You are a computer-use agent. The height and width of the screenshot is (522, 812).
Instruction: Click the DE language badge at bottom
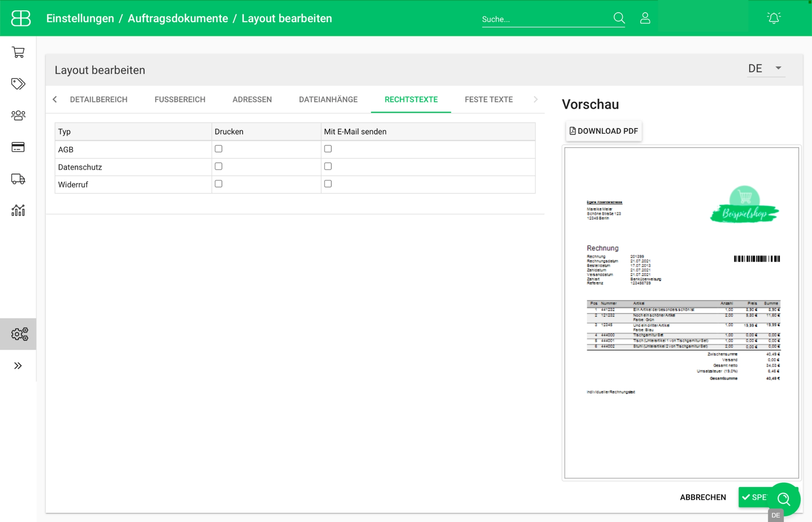(775, 515)
